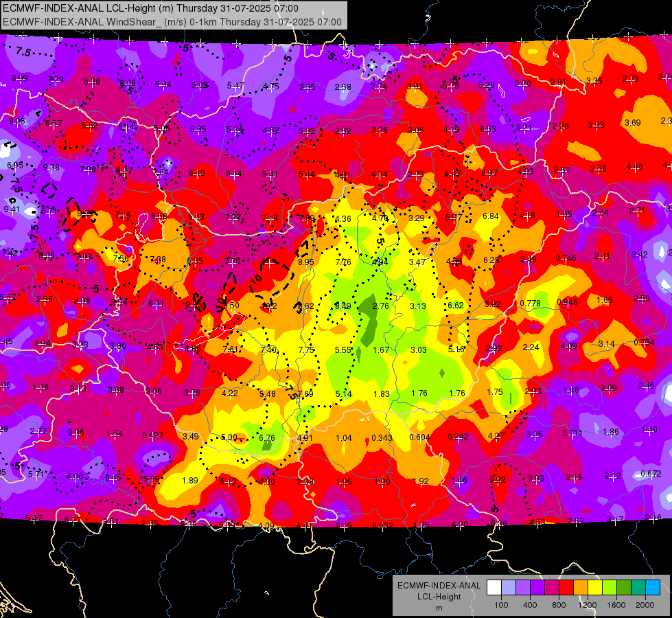Click the grid value '1.67'
672x618 pixels.
(x=381, y=350)
